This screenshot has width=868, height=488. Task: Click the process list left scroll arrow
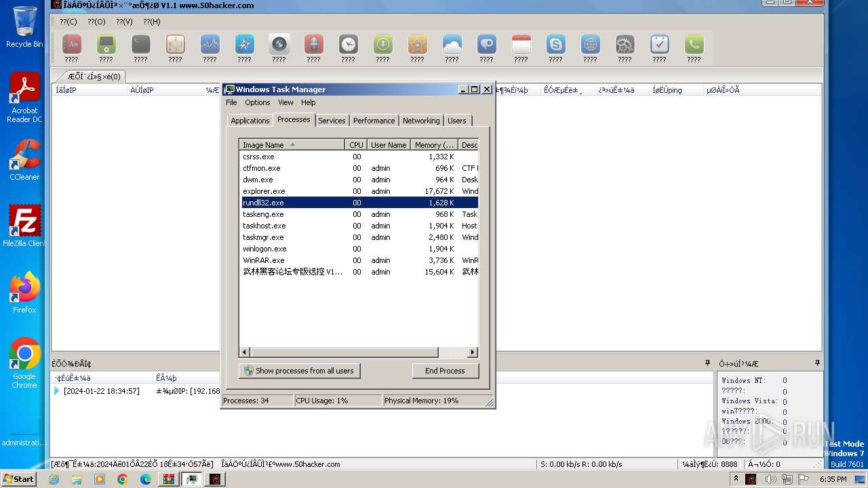245,352
